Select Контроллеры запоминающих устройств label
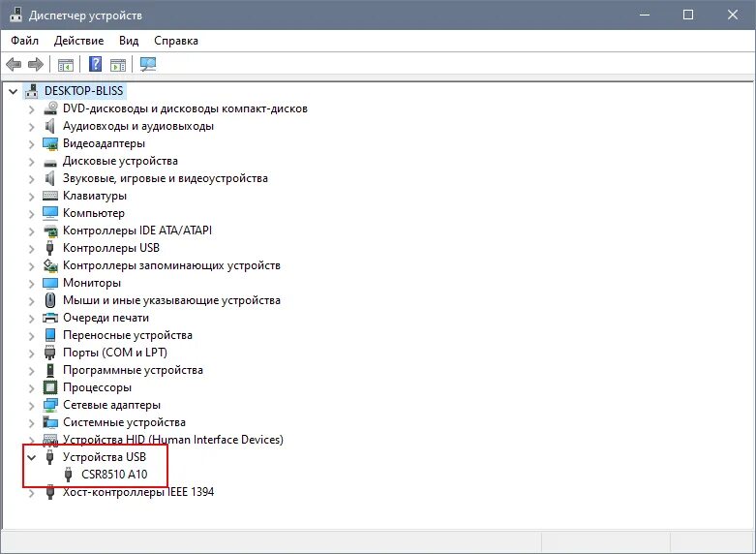Image resolution: width=756 pixels, height=554 pixels. coord(171,265)
